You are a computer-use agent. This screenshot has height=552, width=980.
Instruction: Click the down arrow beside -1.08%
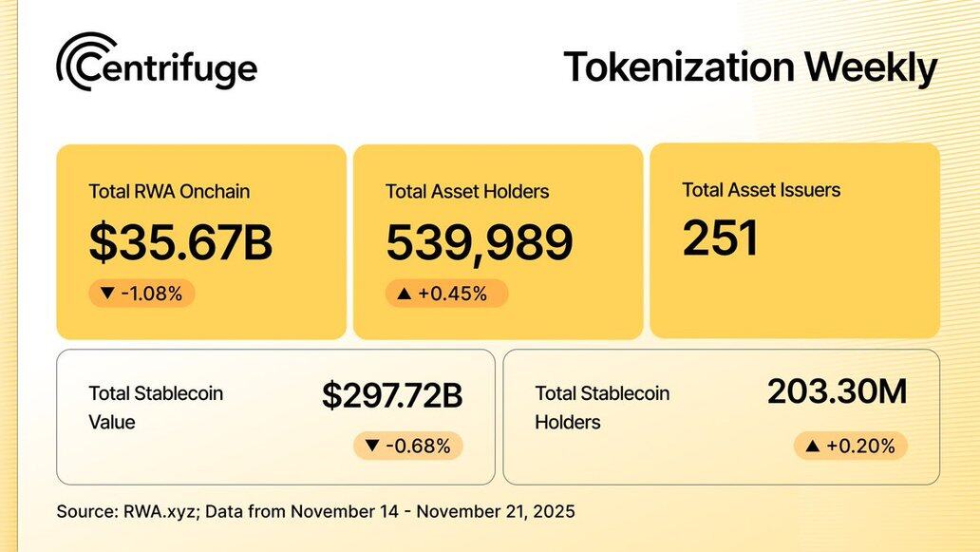(106, 294)
